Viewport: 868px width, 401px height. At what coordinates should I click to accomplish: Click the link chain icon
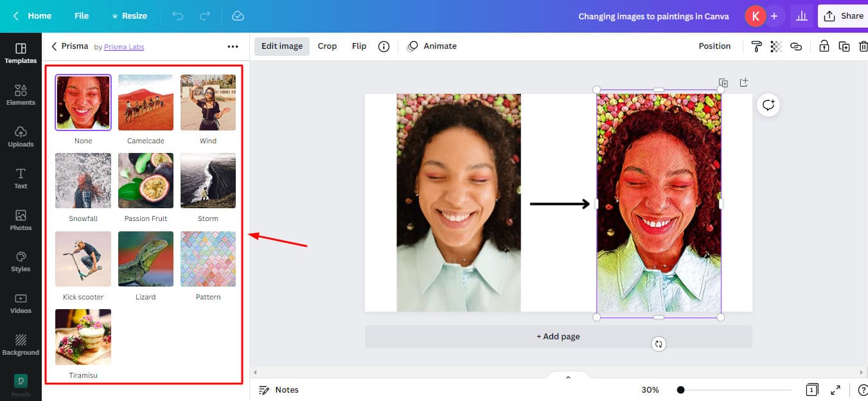click(x=796, y=46)
